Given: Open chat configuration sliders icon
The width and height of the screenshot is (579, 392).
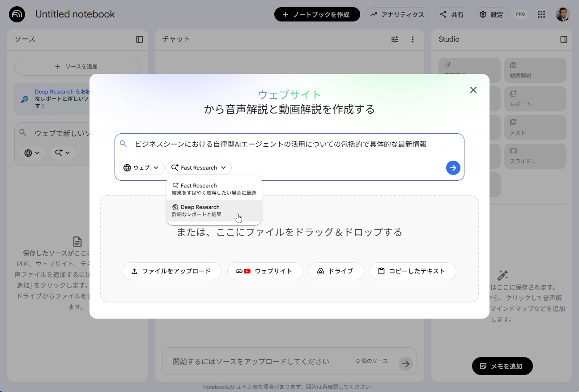Looking at the screenshot, I should (x=395, y=39).
